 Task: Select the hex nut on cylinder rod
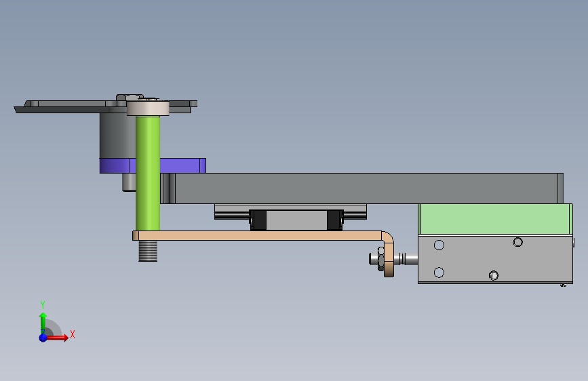(x=381, y=258)
